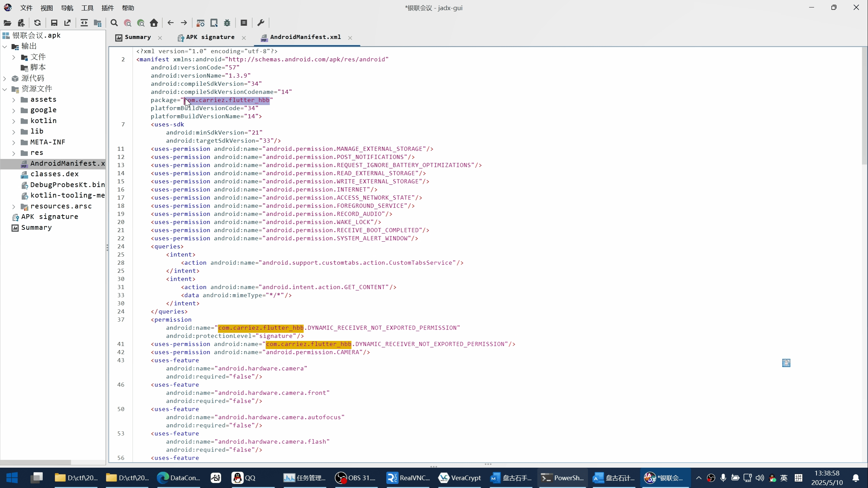Click the green bug debugger icon
The width and height of the screenshot is (868, 488).
227,23
